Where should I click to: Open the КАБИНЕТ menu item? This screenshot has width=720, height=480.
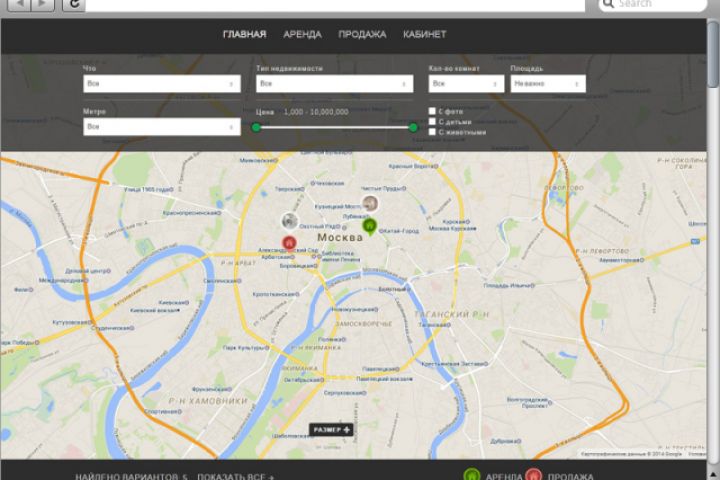(424, 34)
